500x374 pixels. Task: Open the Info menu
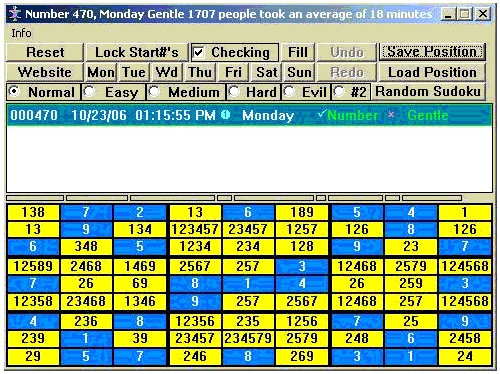(x=21, y=33)
